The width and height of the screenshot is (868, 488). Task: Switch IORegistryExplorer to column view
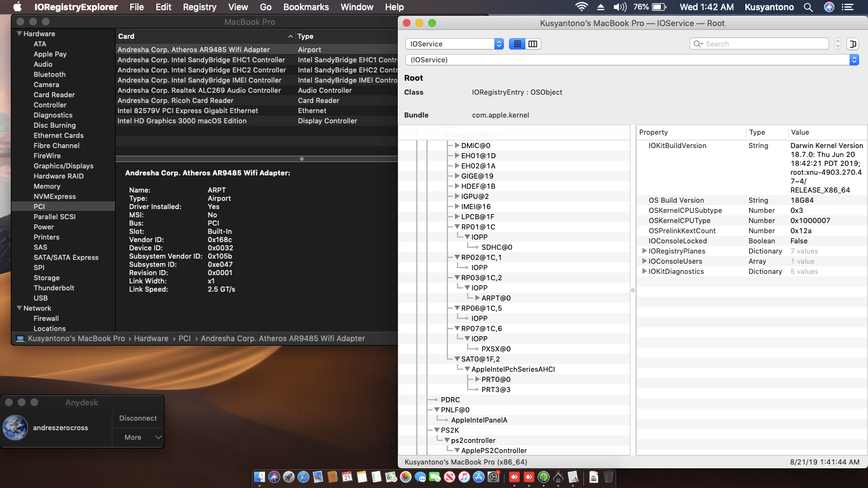click(x=533, y=44)
